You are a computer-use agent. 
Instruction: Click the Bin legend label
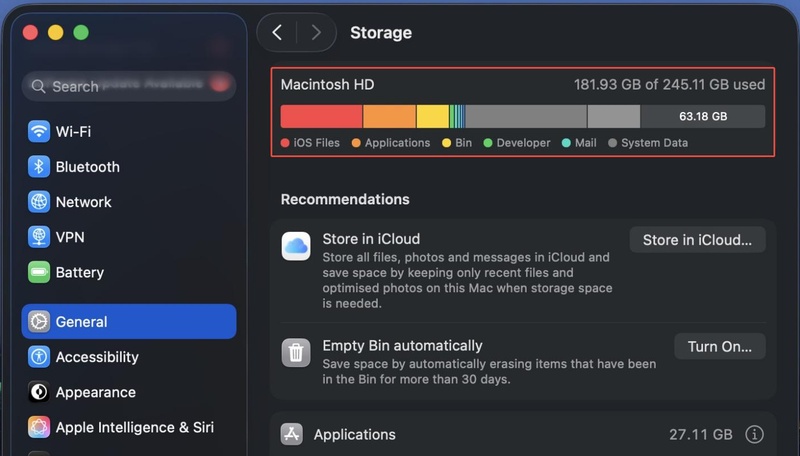pyautogui.click(x=463, y=143)
